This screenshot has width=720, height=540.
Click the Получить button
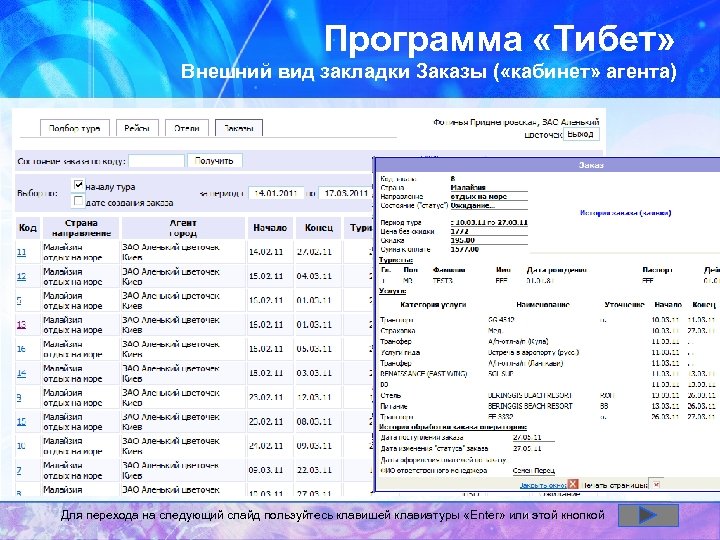214,161
